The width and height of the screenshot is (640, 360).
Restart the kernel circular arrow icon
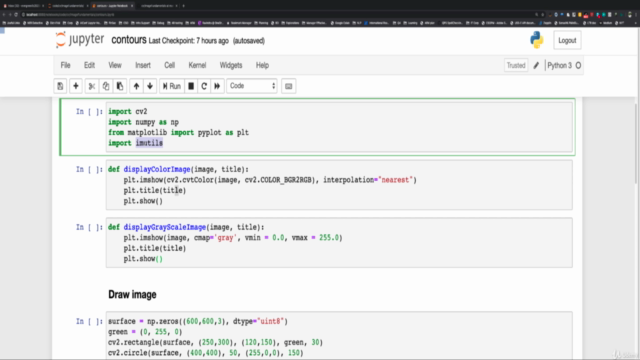pos(204,86)
